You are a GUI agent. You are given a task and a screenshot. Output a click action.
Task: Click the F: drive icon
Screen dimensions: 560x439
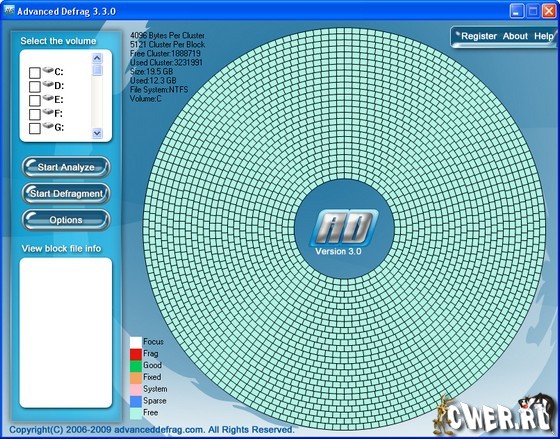pyautogui.click(x=48, y=112)
